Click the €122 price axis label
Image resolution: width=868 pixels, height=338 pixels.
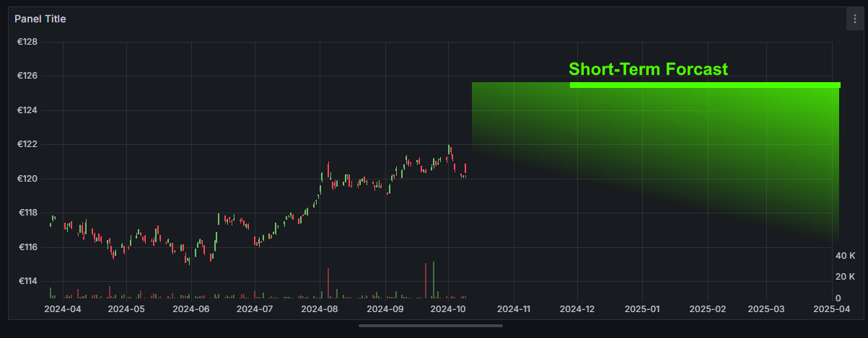pos(27,145)
